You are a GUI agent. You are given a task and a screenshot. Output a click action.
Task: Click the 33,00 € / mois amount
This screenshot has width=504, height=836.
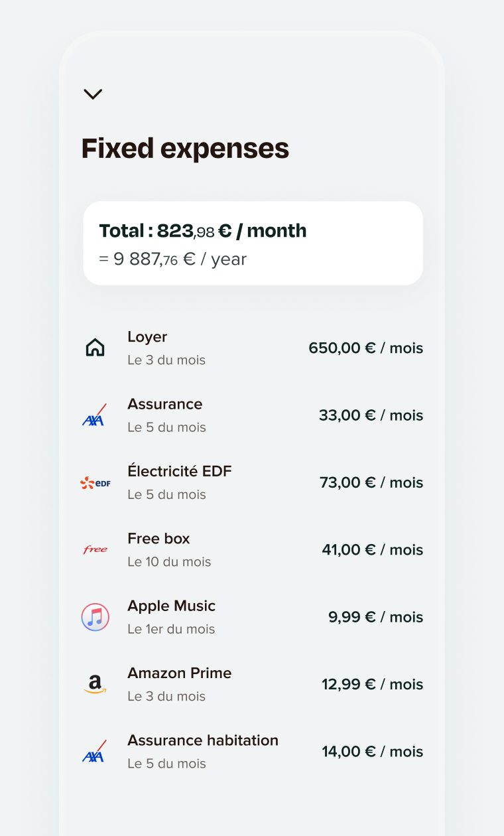[x=371, y=415]
